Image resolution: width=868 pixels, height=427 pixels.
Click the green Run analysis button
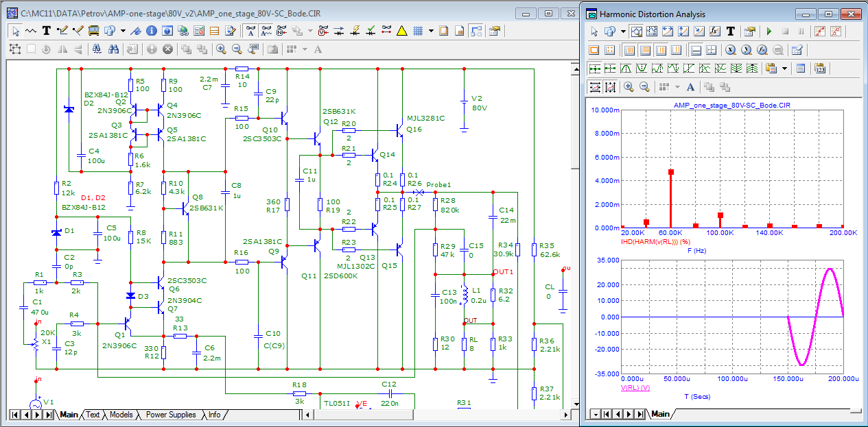(x=769, y=32)
